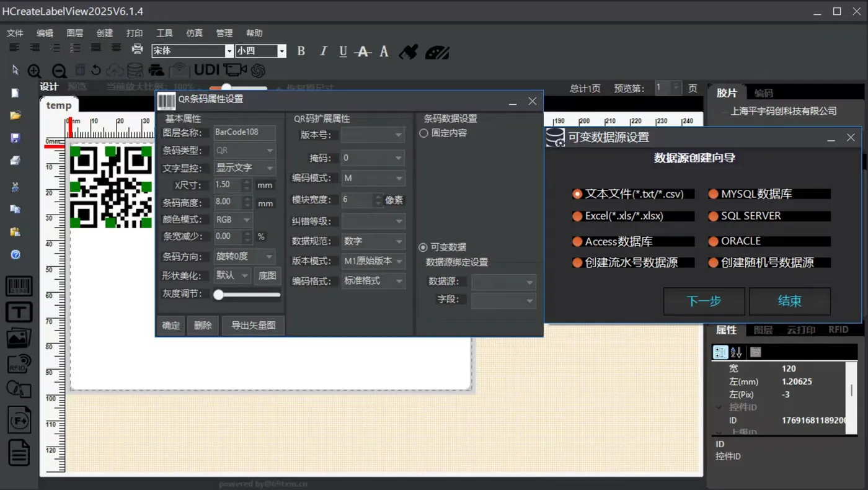This screenshot has width=868, height=490.
Task: Open the UDI tool
Action: pos(207,70)
